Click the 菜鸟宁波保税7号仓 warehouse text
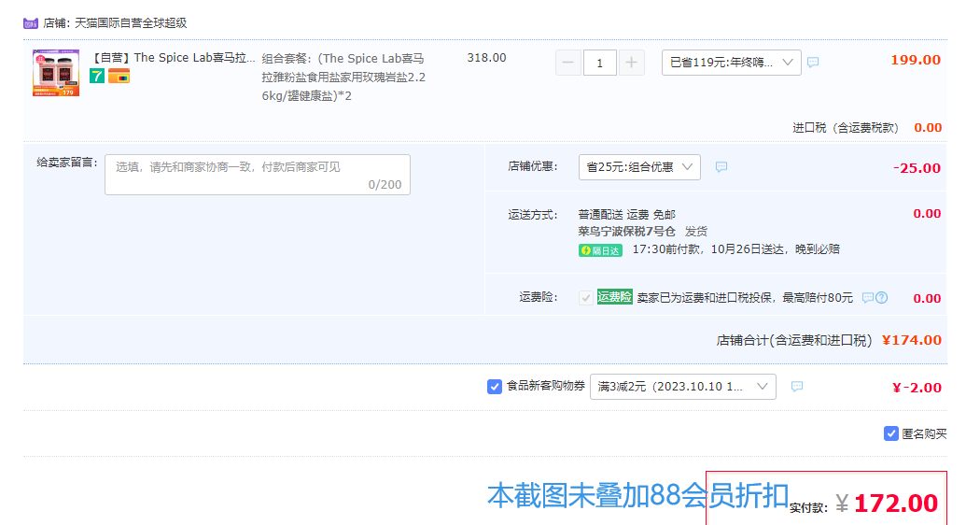The height and width of the screenshot is (525, 980). (x=627, y=232)
